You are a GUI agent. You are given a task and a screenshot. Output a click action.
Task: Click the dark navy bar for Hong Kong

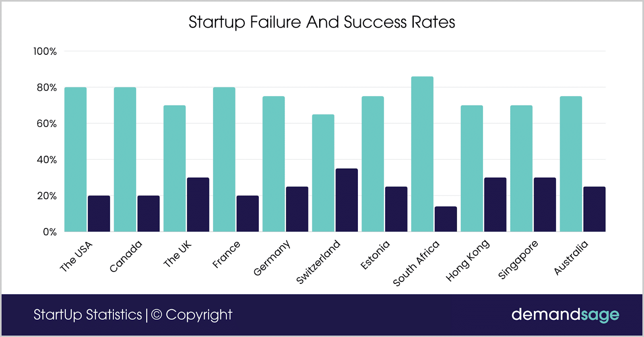click(495, 205)
